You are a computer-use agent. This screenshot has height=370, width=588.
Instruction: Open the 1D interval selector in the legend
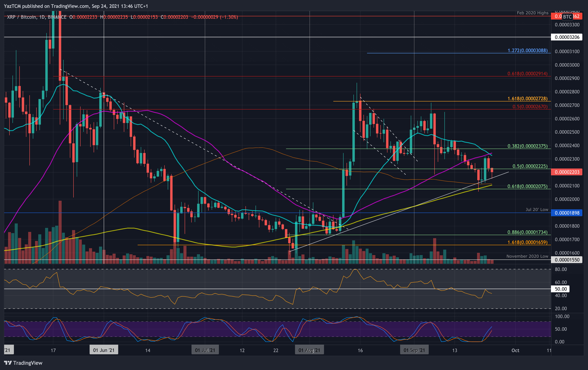coord(41,17)
